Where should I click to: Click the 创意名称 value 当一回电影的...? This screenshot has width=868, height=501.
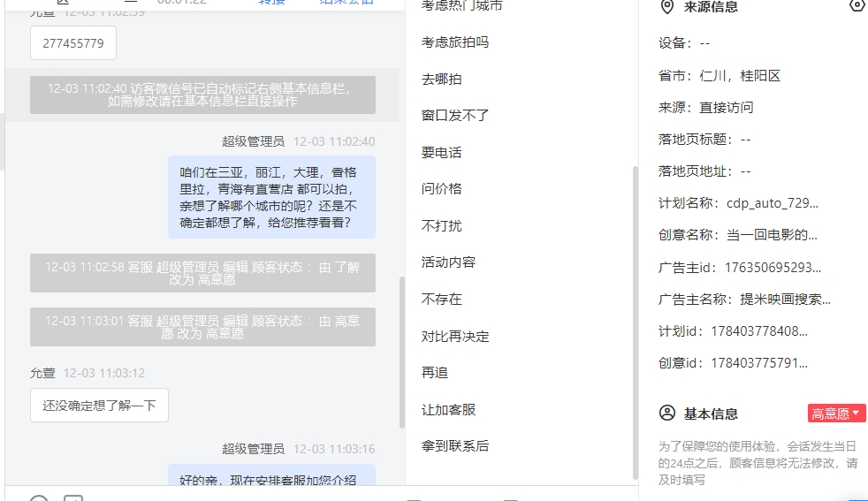click(772, 235)
